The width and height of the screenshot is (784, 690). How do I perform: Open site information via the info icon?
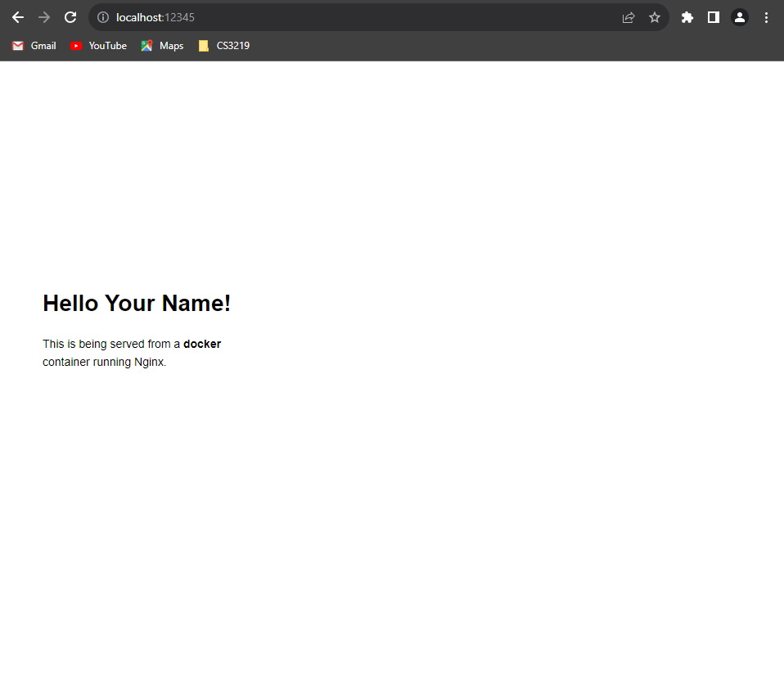102,17
